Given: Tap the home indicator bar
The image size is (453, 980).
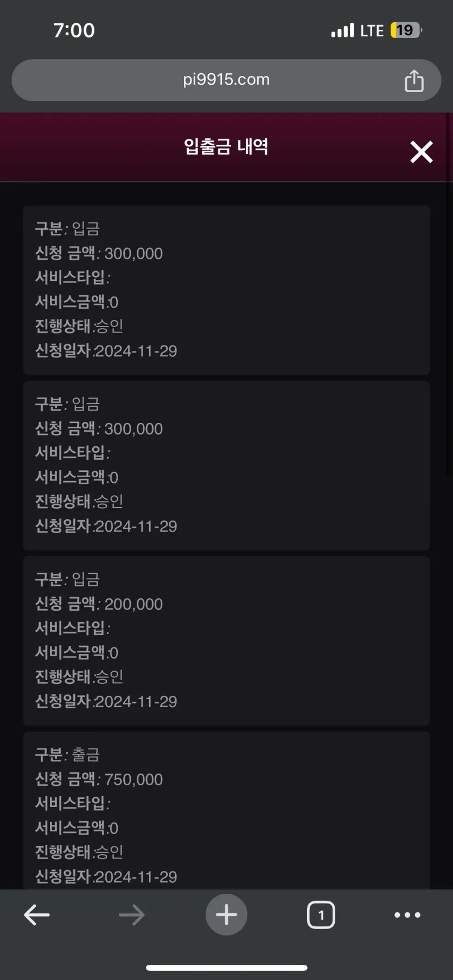Looking at the screenshot, I should (x=226, y=968).
